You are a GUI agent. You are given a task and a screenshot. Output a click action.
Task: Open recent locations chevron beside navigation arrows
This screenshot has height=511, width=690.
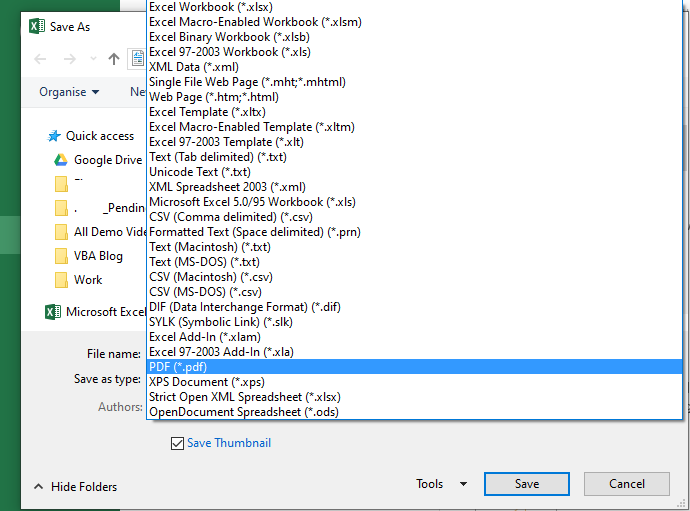(93, 58)
